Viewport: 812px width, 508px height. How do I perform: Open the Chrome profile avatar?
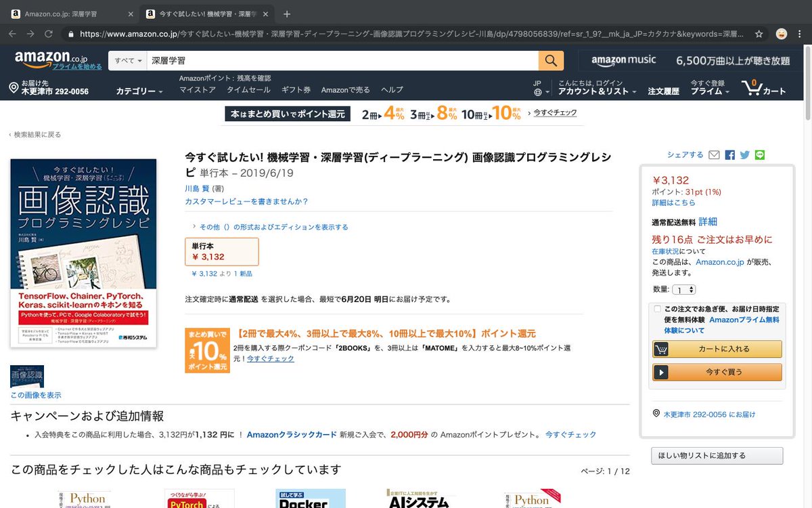coord(781,33)
